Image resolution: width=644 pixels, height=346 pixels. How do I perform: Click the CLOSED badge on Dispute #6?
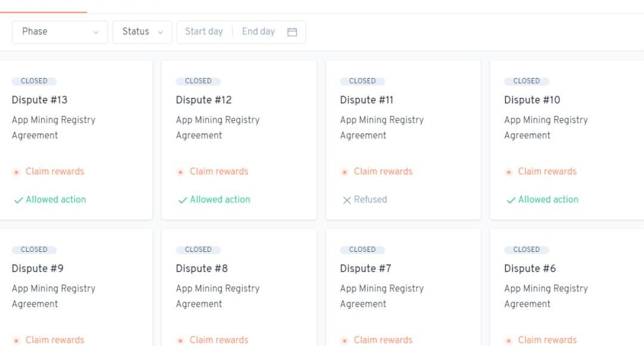(527, 250)
